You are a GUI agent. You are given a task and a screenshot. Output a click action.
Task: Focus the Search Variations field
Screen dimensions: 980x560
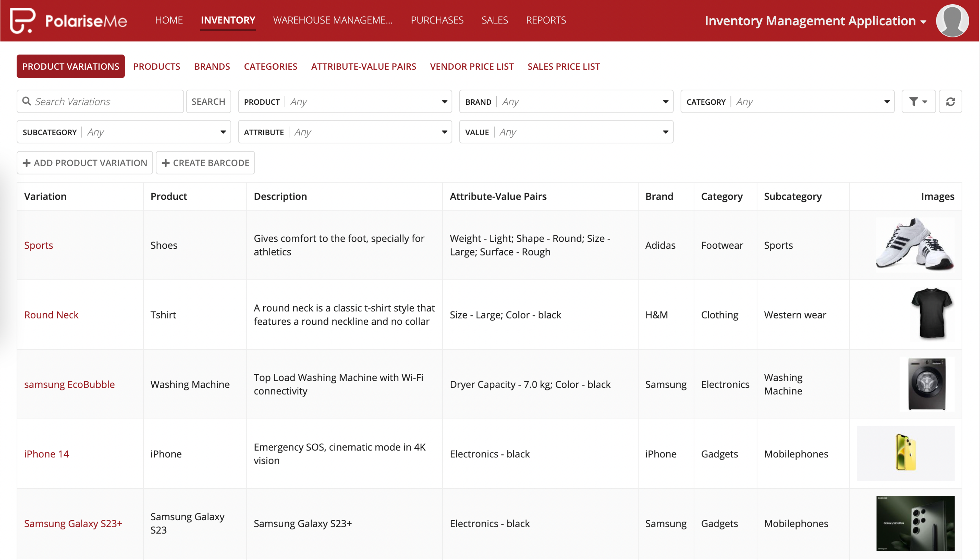point(100,102)
